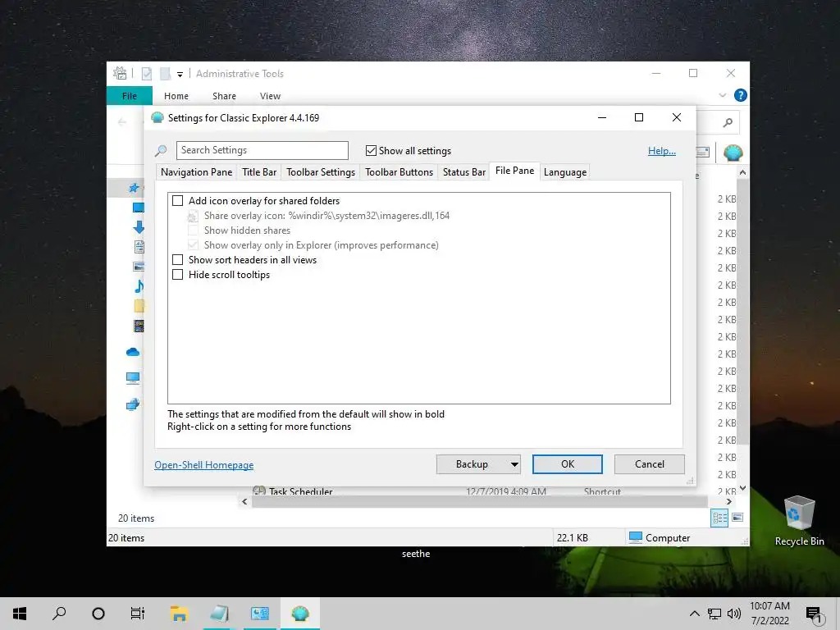Click in the Search Settings field
840x630 pixels.
[x=262, y=150]
